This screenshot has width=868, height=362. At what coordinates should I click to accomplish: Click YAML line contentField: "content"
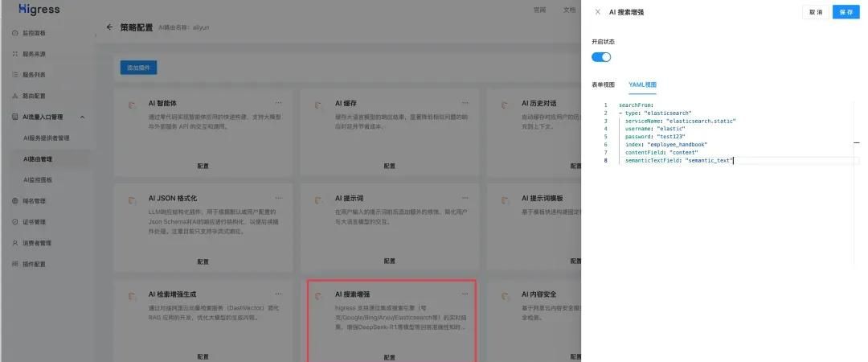(x=661, y=153)
